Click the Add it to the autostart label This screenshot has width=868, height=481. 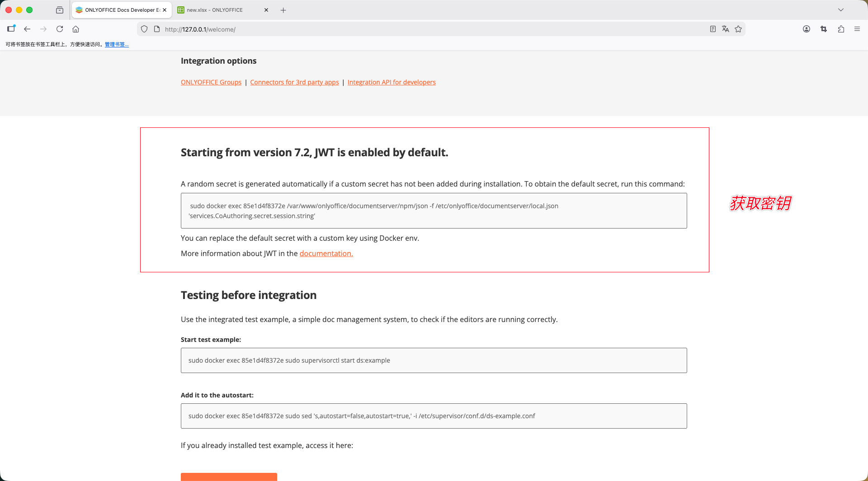(x=217, y=395)
